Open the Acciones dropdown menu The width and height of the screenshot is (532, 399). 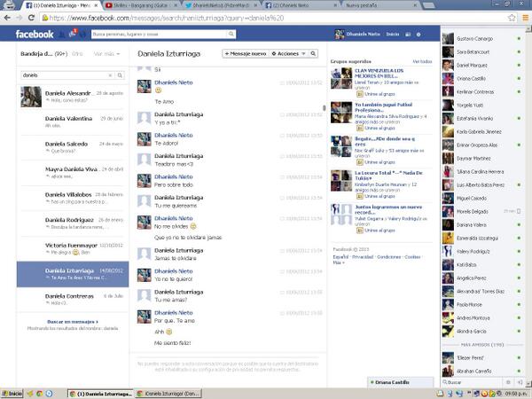click(289, 53)
